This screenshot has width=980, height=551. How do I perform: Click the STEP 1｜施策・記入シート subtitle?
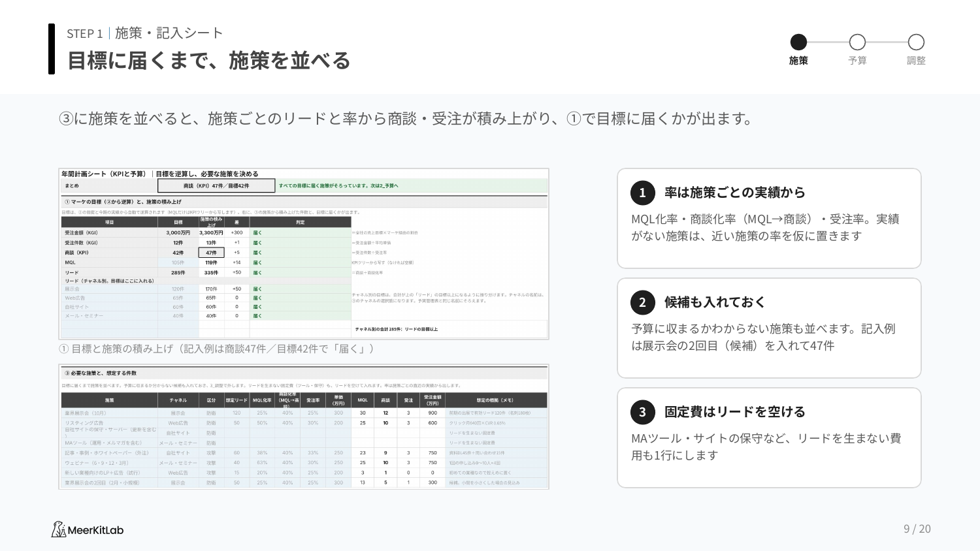[x=145, y=33]
